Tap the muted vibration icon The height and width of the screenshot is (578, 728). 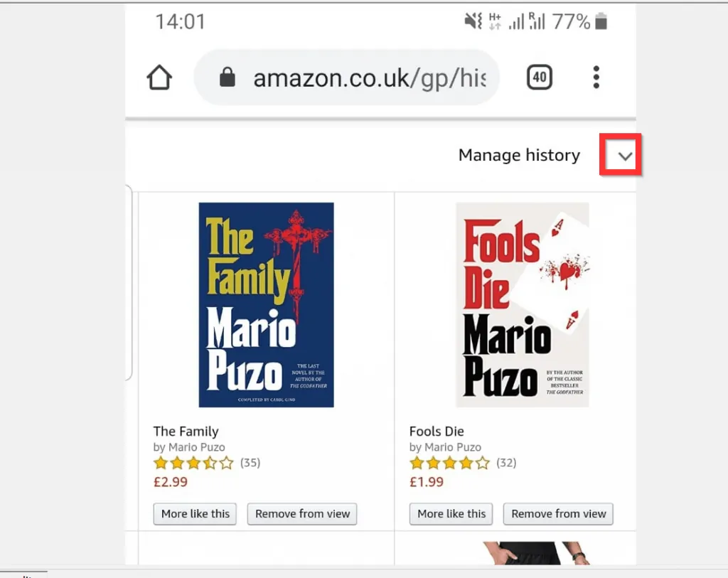tap(471, 21)
